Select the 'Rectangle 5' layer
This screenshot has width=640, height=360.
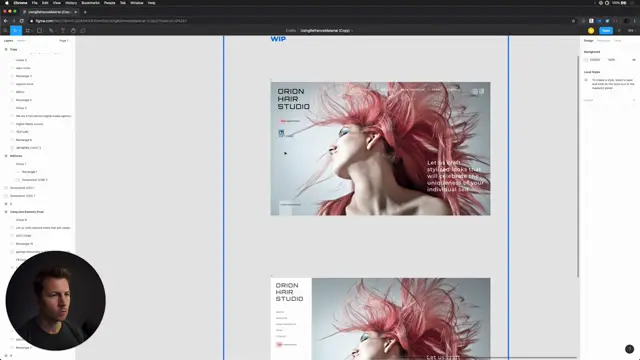[24, 100]
